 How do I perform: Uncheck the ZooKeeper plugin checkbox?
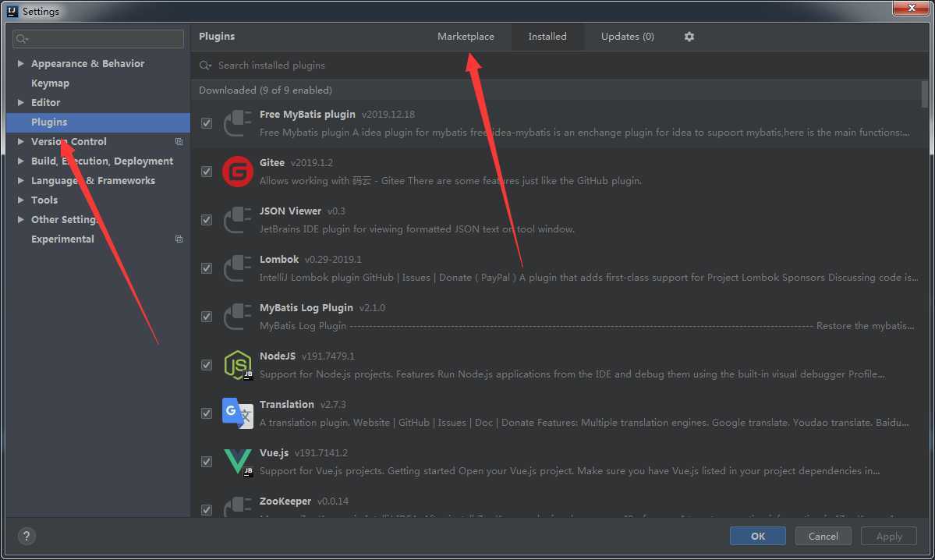click(x=207, y=509)
